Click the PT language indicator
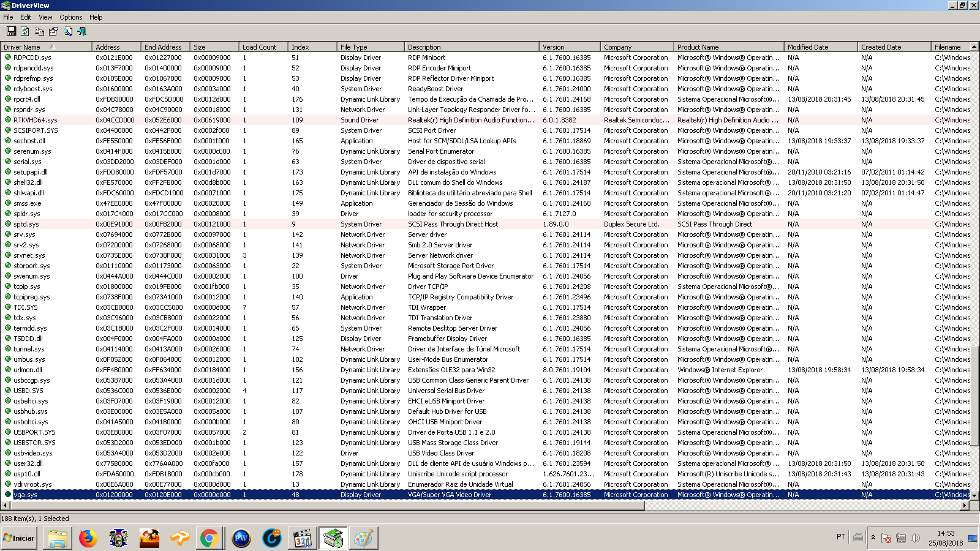Viewport: 980px width, 551px height. [x=840, y=537]
